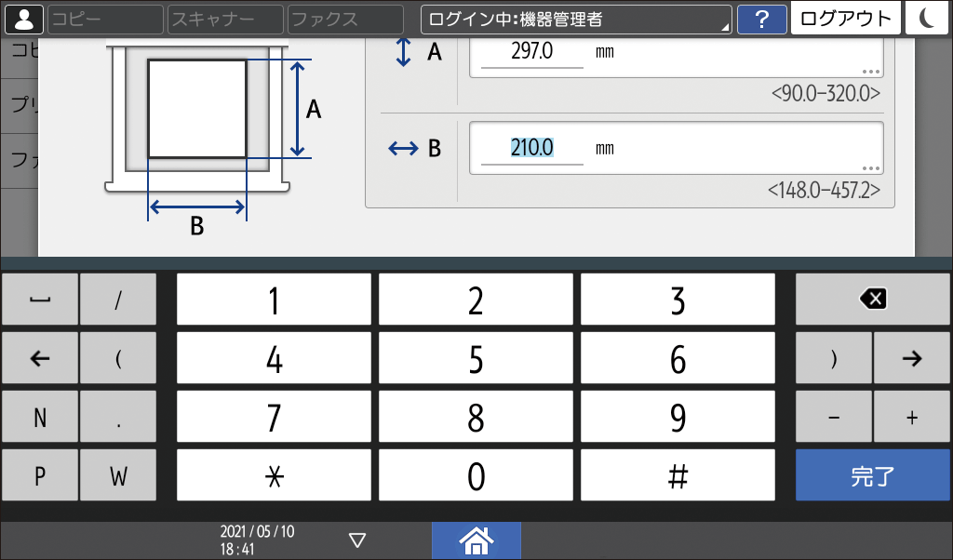Viewport: 953px width, 560px height.
Task: Tap ログアウト to log out
Action: click(845, 19)
